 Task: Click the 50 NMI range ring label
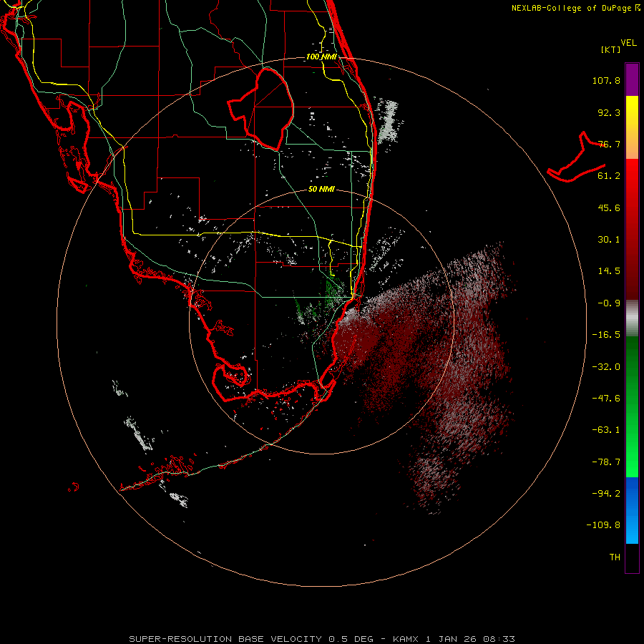(x=321, y=189)
